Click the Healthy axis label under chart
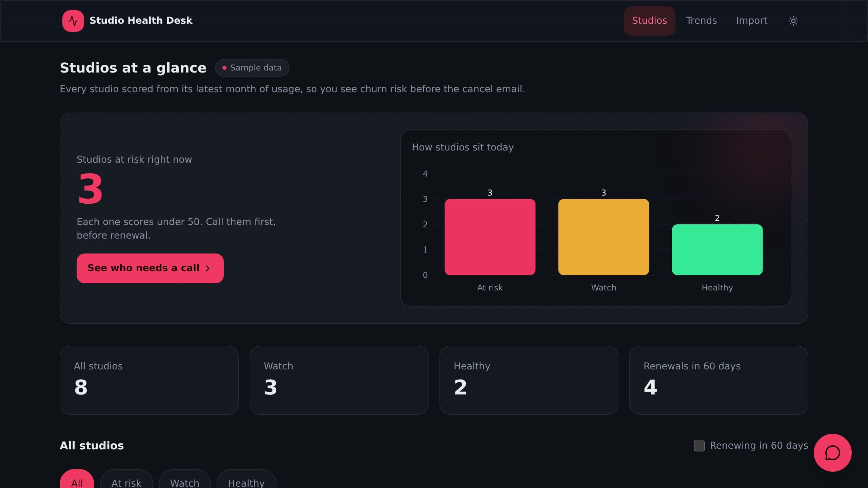 tap(717, 288)
